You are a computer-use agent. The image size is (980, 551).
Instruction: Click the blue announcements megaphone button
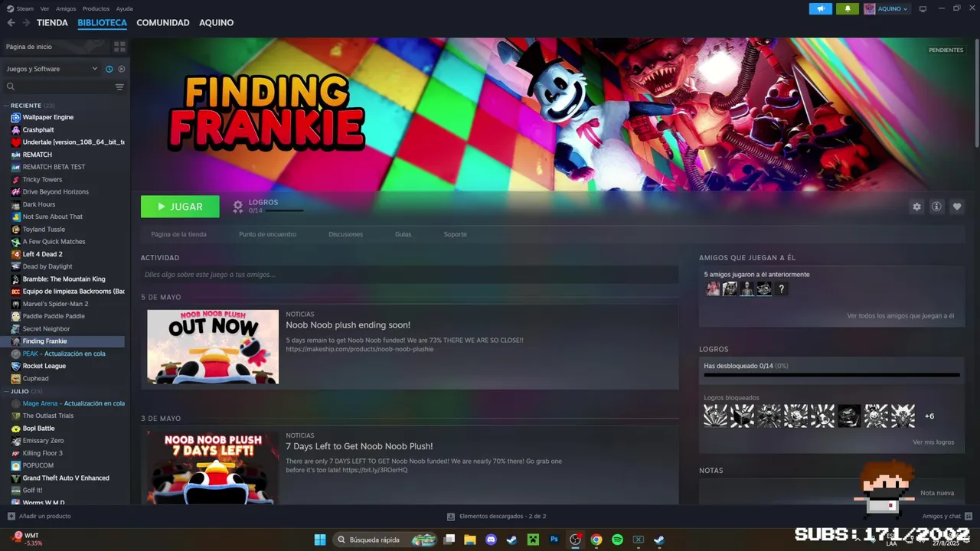(821, 8)
